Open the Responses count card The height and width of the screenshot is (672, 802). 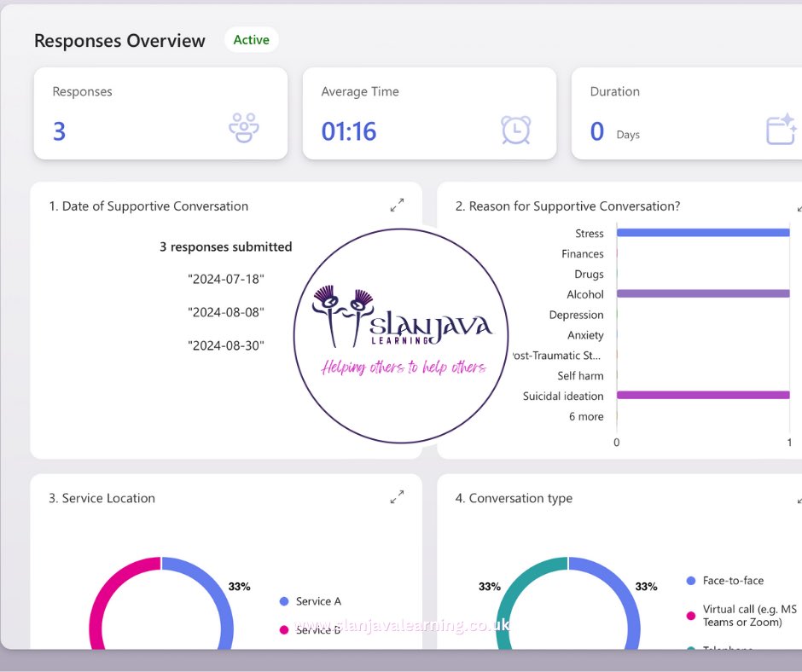pos(160,113)
